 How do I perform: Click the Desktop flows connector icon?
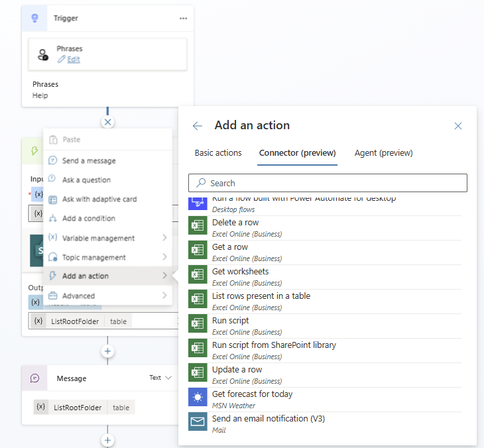pos(198,203)
